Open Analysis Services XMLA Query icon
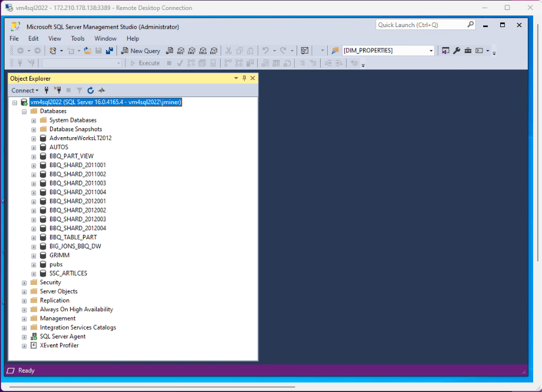The height and width of the screenshot is (392, 542). [203, 51]
